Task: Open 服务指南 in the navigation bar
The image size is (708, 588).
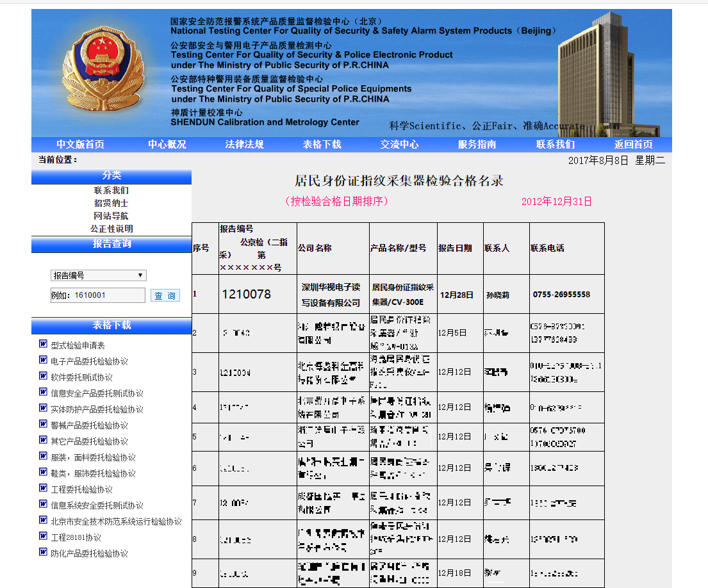Action: 477,145
